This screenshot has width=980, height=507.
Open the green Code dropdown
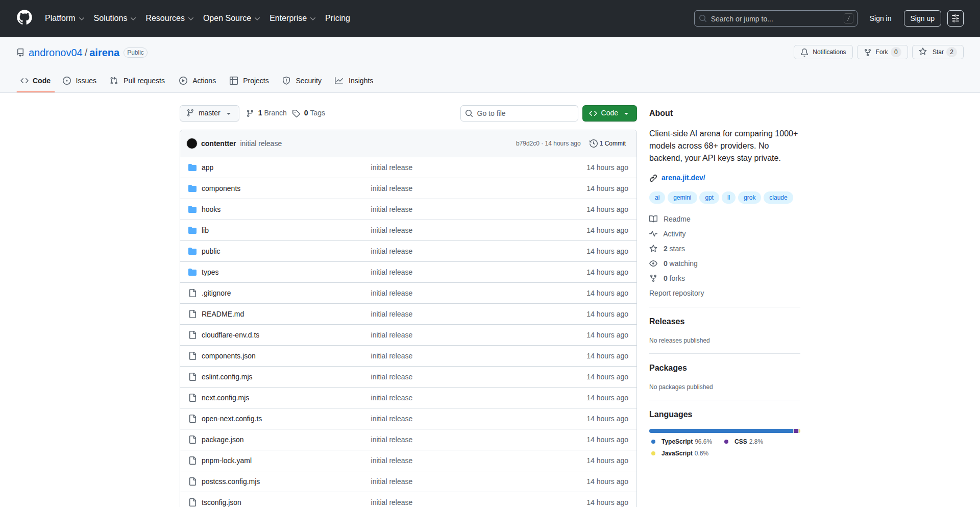[609, 113]
